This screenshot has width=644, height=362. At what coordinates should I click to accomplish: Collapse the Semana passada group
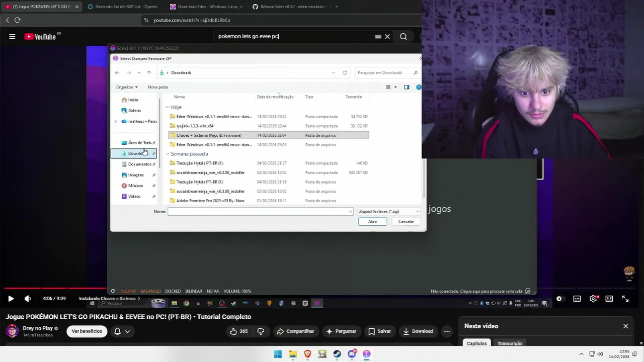(168, 154)
